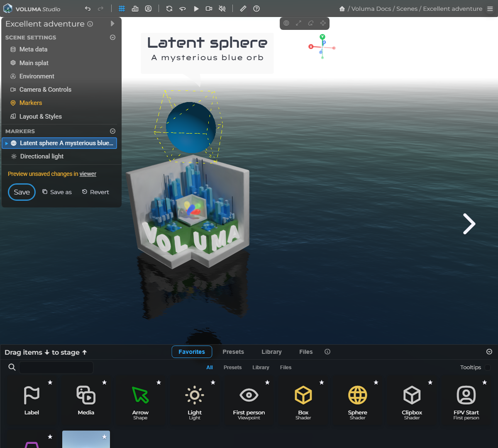Click info icon beside Excellent adventure title
The image size is (498, 448).
point(90,24)
